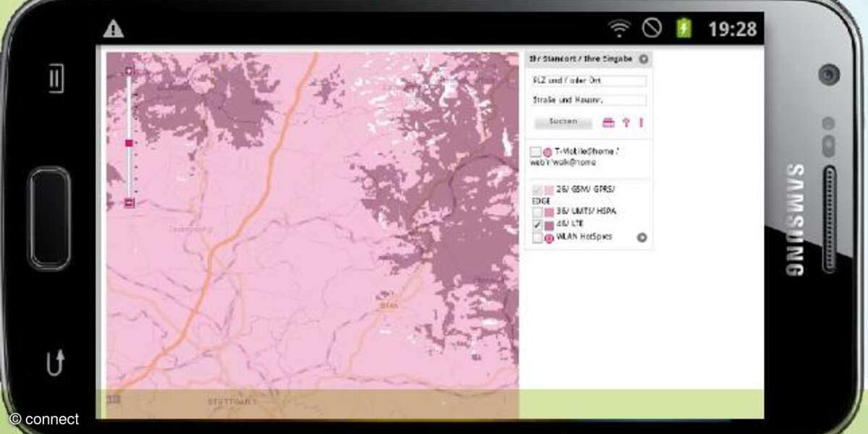Click the T-Mobile@home pink circle icon
Image resolution: width=868 pixels, height=434 pixels.
pos(548,153)
